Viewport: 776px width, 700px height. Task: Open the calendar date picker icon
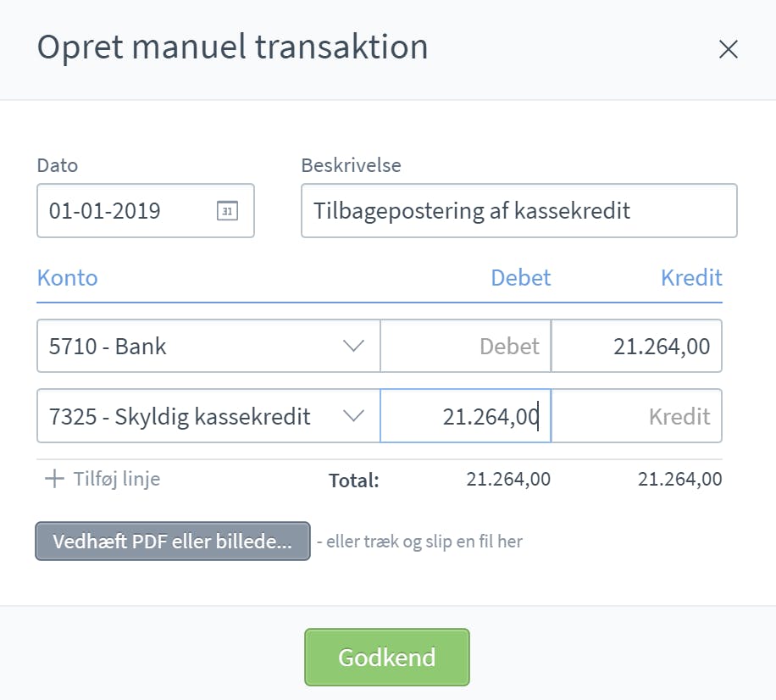[227, 211]
